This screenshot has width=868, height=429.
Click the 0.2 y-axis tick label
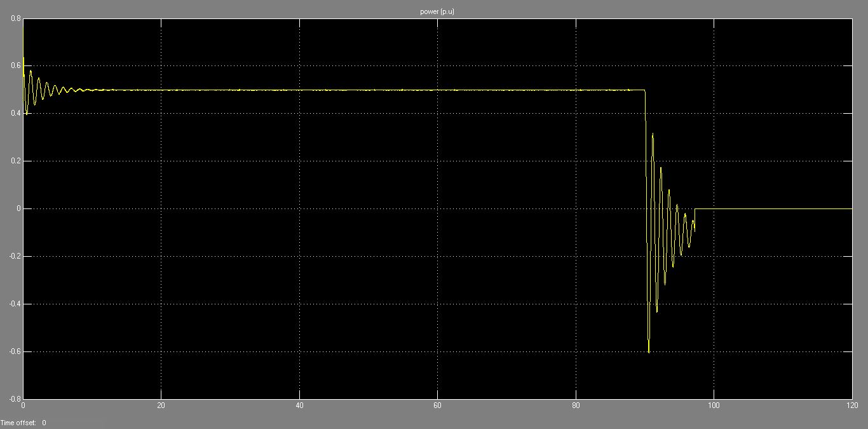(15, 161)
